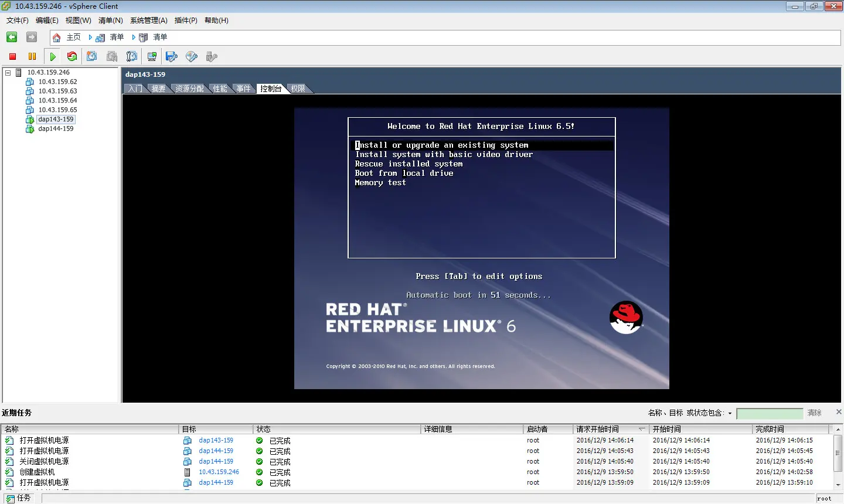Open the 文件(F) menu

click(18, 21)
